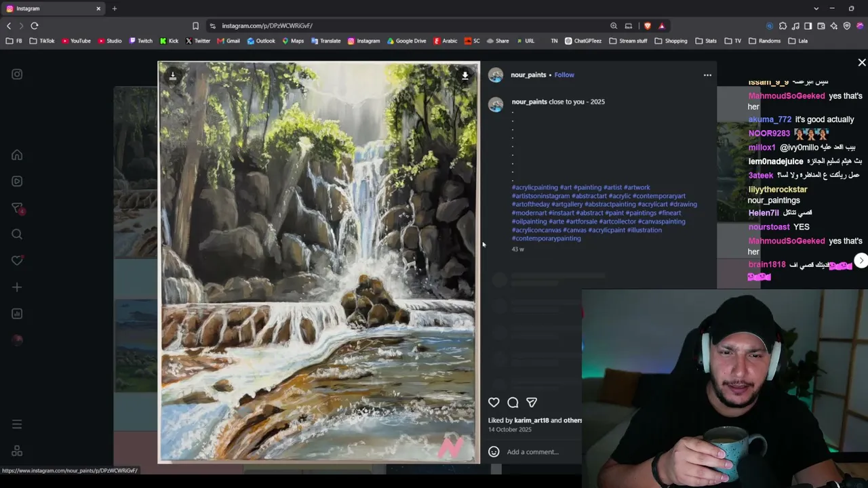Expand the Shopping bookmark folder
This screenshot has width=868, height=488.
[x=671, y=41]
